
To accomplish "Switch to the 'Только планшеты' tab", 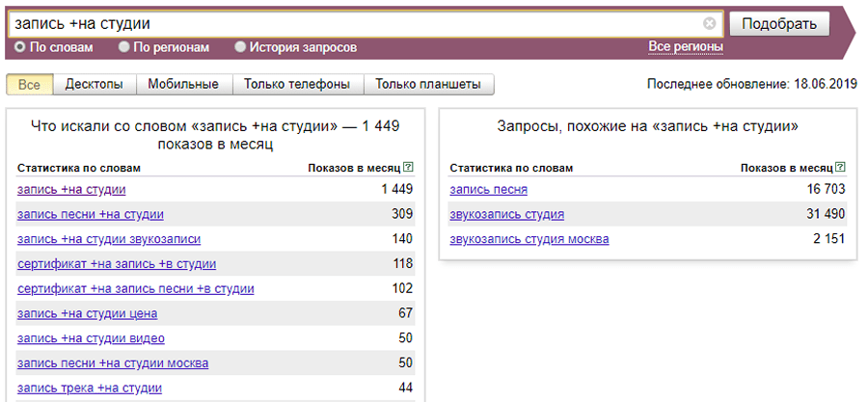I will click(x=428, y=85).
